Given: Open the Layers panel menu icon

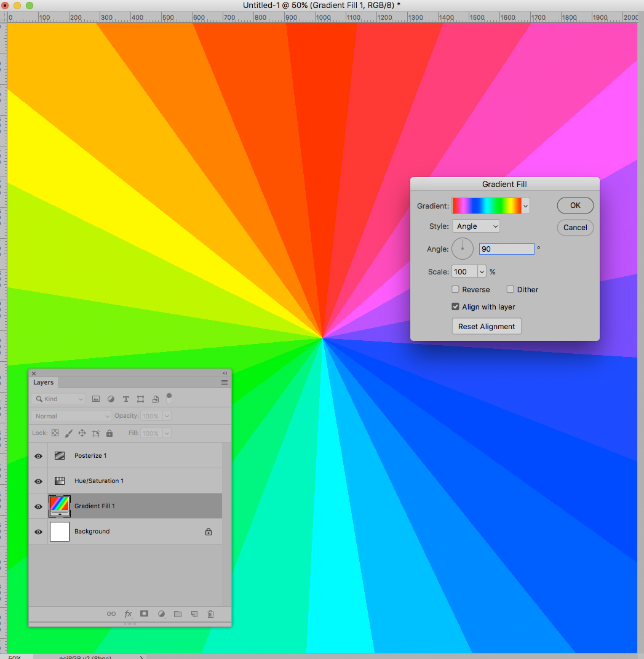Looking at the screenshot, I should pos(225,383).
